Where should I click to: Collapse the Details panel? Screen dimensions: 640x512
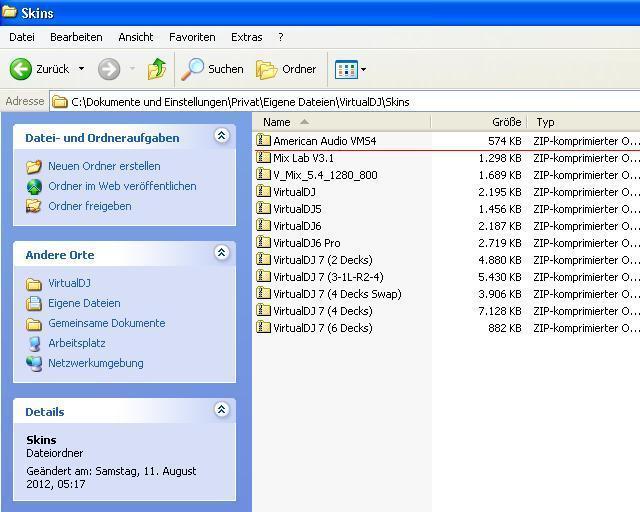(x=221, y=411)
